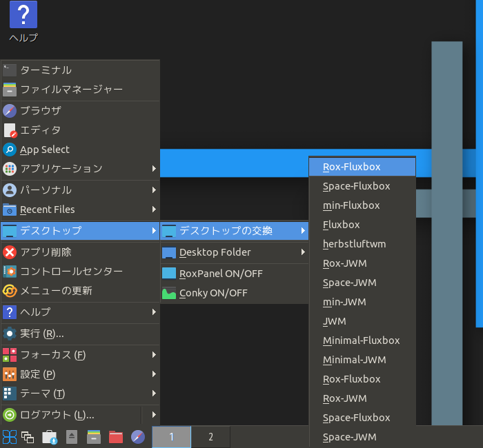
Task: Expand the 設定 (P) submenu
Action: (80, 374)
